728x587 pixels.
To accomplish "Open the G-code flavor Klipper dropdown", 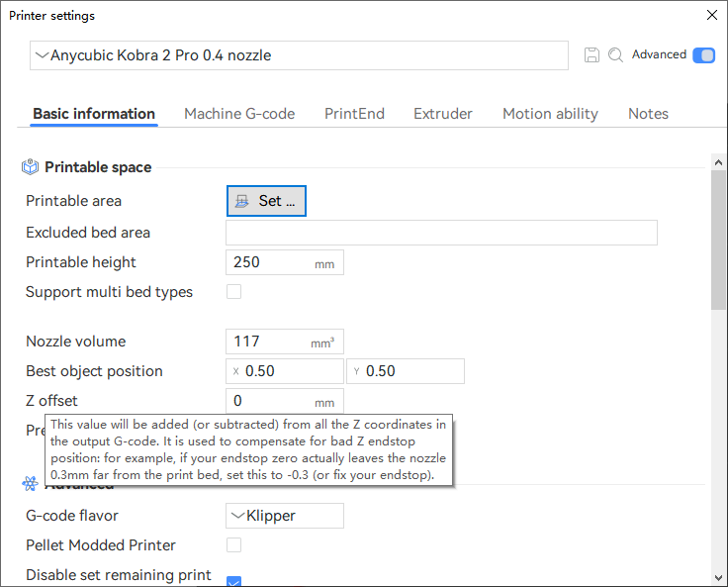I will [x=285, y=516].
